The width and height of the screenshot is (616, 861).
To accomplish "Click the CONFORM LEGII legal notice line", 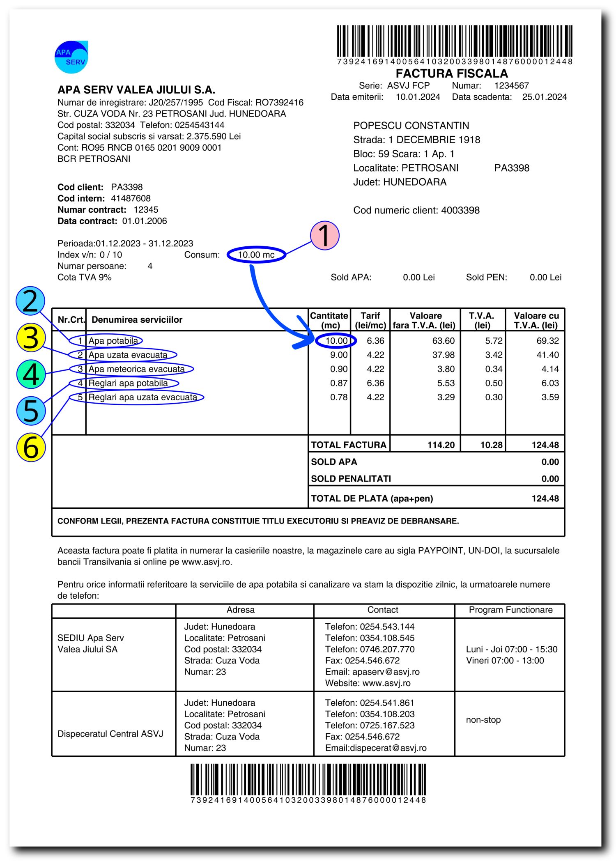I will [x=258, y=521].
